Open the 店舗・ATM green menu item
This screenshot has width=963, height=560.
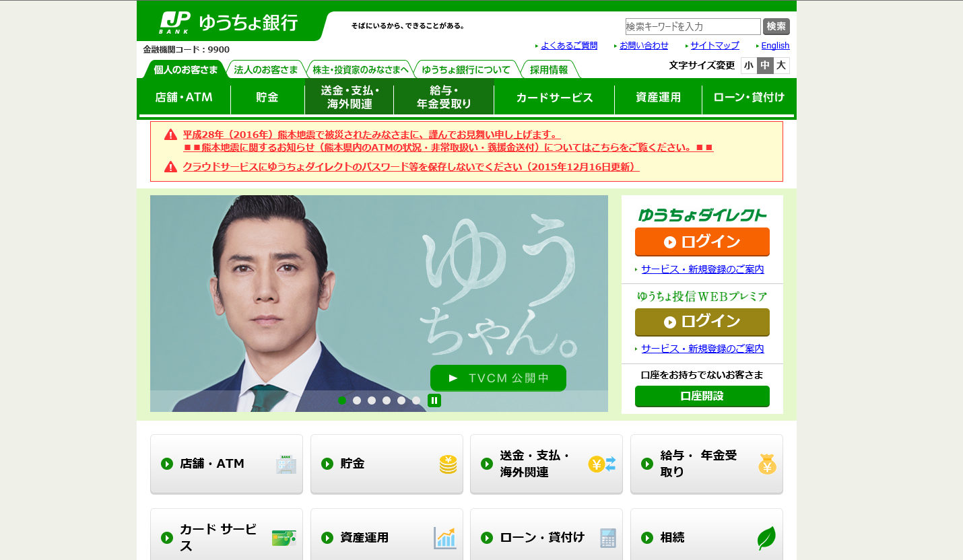pos(184,98)
